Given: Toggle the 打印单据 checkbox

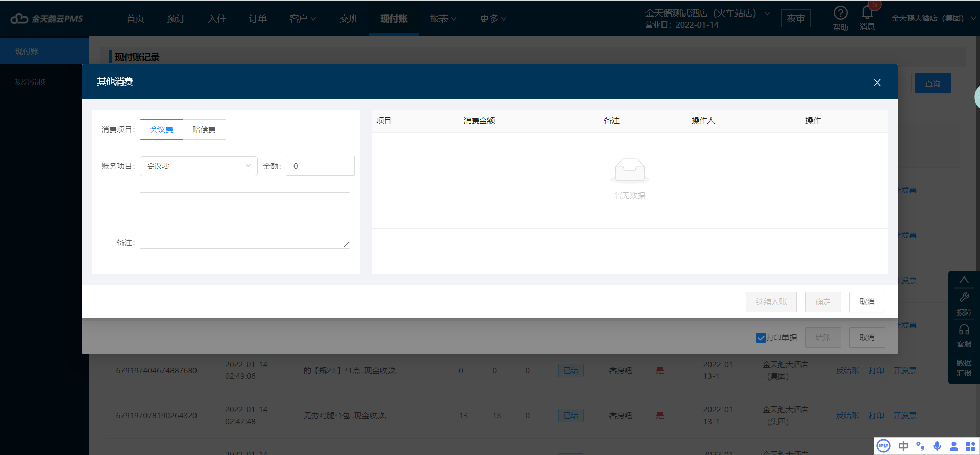Looking at the screenshot, I should point(761,338).
